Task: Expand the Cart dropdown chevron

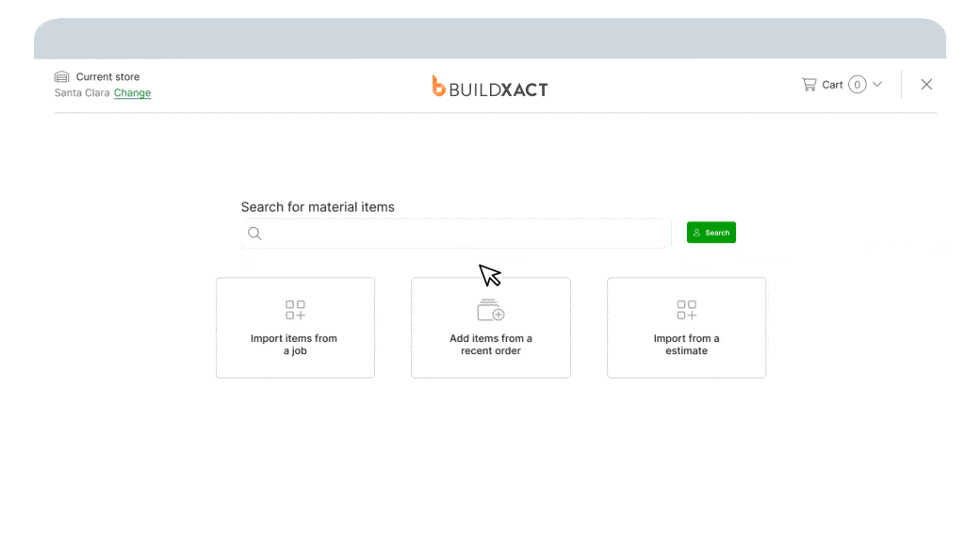Action: (x=878, y=84)
